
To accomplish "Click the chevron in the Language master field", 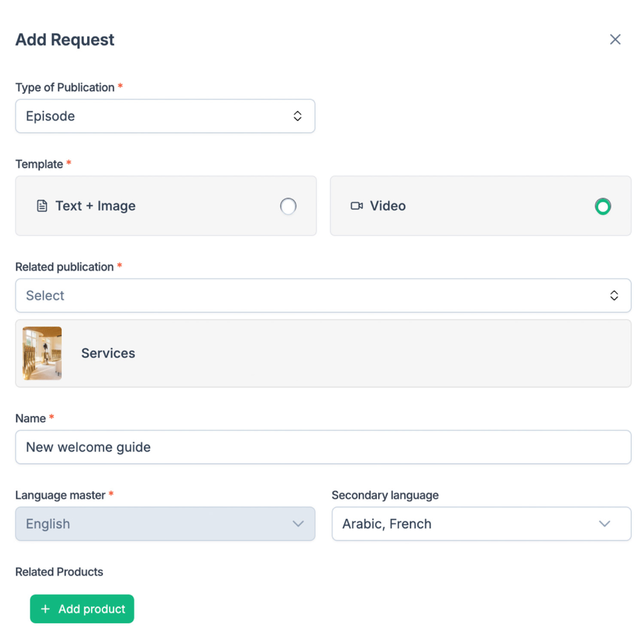I will (298, 524).
